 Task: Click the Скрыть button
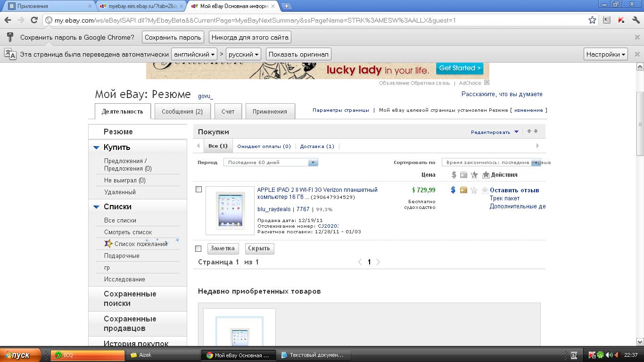point(259,248)
